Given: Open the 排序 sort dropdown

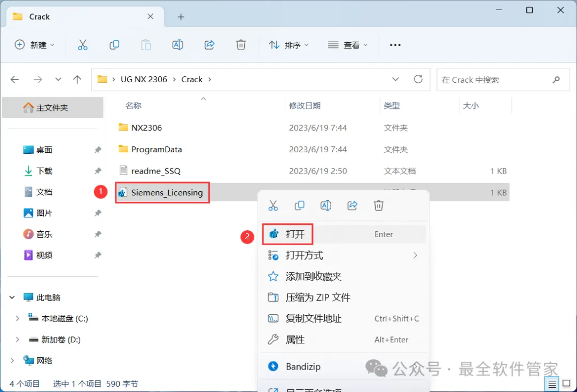Looking at the screenshot, I should [289, 45].
